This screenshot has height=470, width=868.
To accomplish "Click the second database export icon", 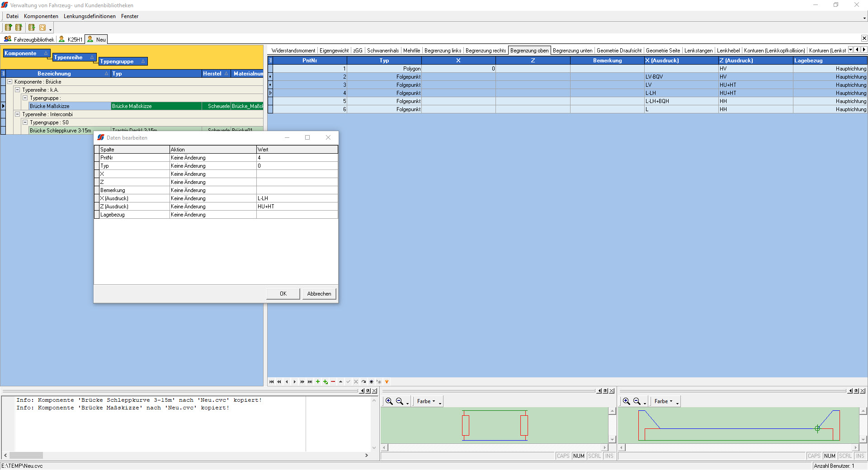I will click(x=19, y=28).
